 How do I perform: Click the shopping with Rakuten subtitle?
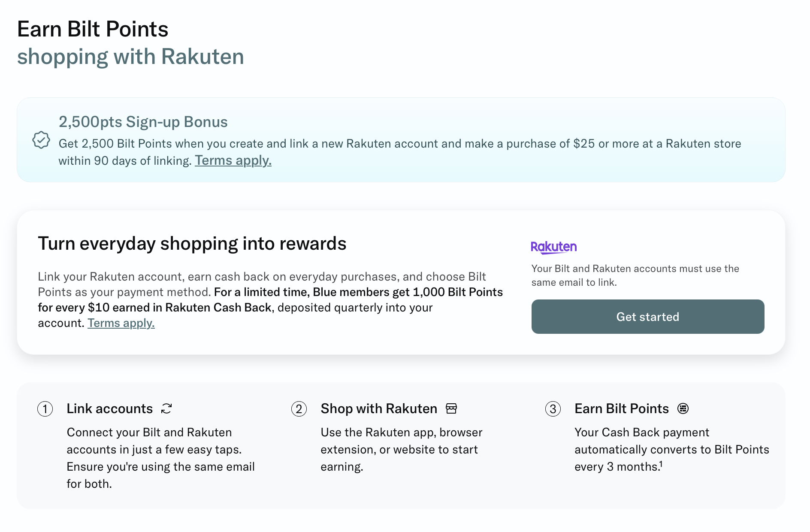(x=130, y=57)
